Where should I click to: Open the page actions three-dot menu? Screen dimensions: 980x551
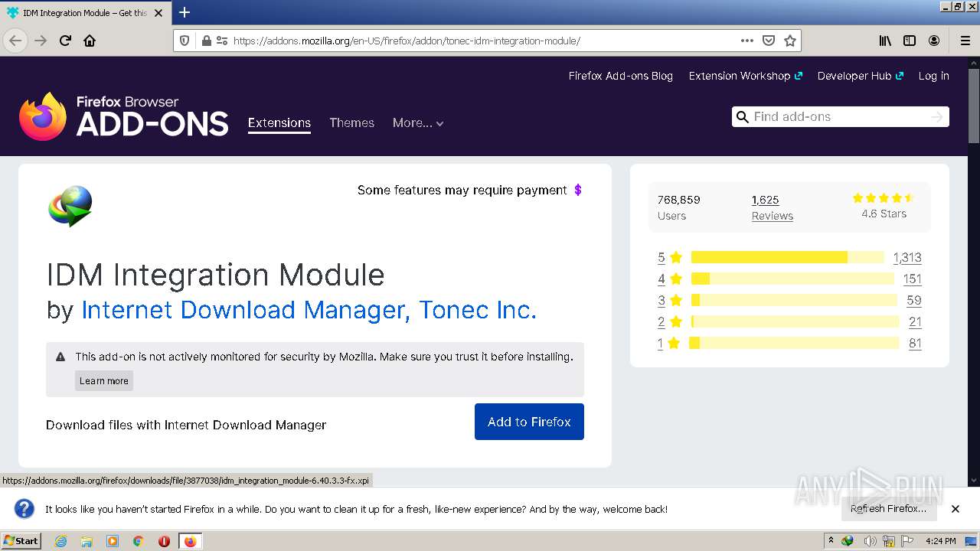coord(746,41)
